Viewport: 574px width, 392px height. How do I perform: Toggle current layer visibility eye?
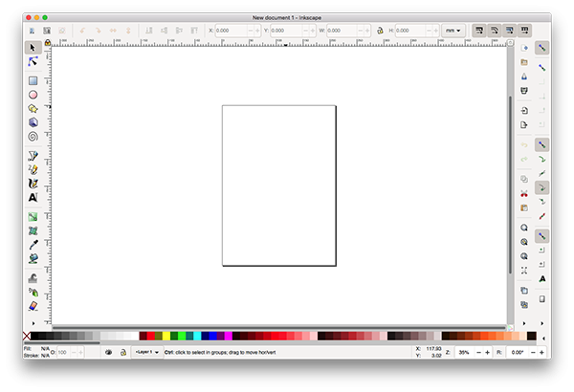[108, 352]
